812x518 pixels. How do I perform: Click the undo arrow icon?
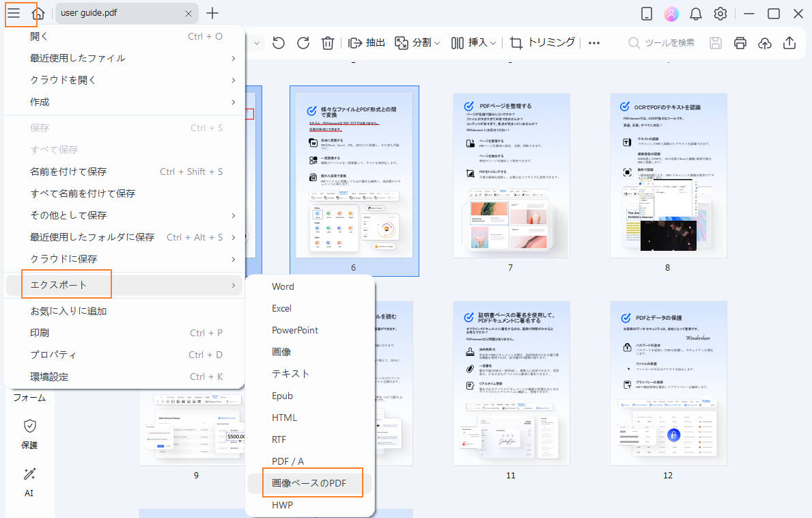pyautogui.click(x=278, y=42)
